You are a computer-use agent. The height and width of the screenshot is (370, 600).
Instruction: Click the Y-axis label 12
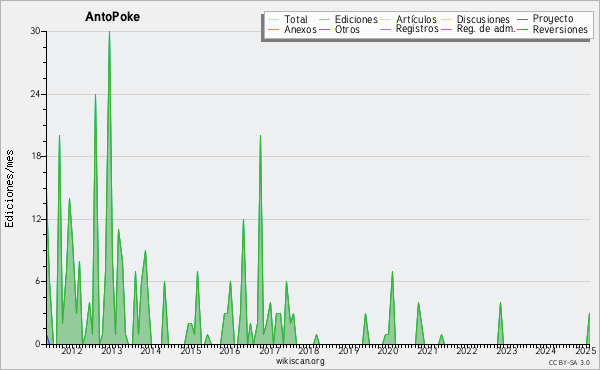click(x=36, y=219)
